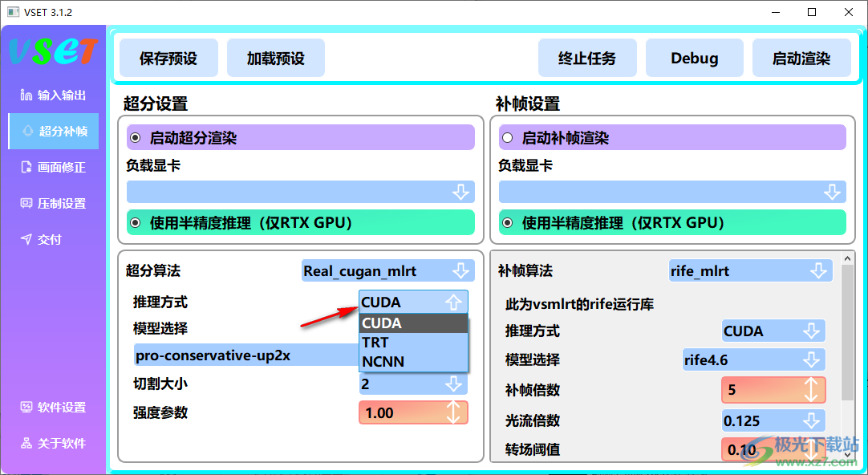Open pro-conservative-up2x model dropdown
868x475 pixels.
(247, 355)
